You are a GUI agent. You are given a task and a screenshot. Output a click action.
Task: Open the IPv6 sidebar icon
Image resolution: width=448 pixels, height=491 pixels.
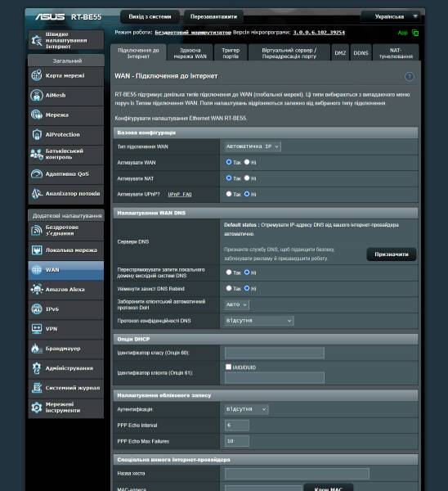click(x=37, y=309)
